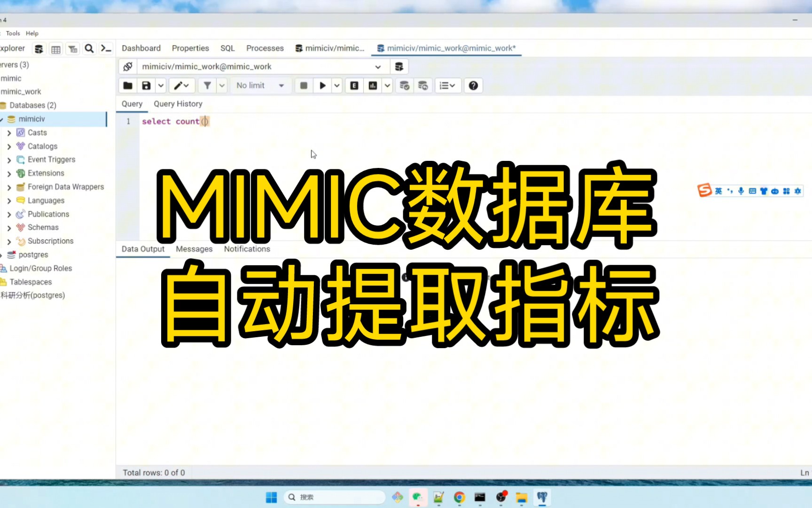Screen dimensions: 812x508
Task: Click the connection status icon beside connection box
Action: [128, 67]
